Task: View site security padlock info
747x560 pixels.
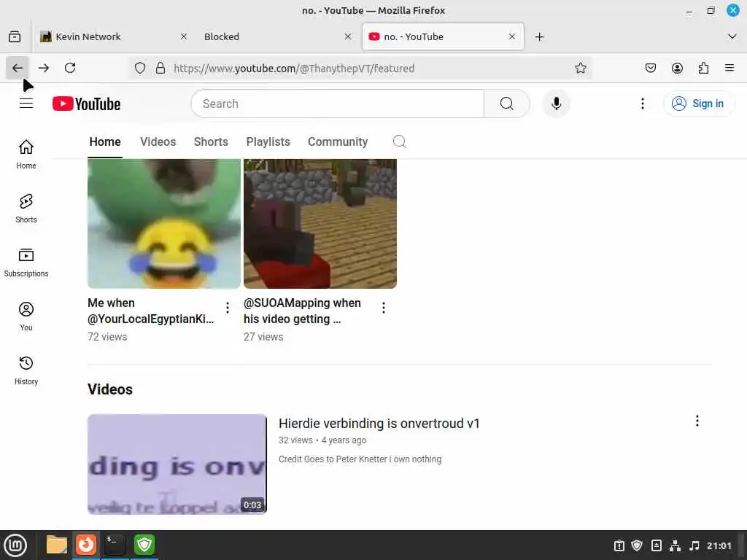Action: click(x=160, y=68)
